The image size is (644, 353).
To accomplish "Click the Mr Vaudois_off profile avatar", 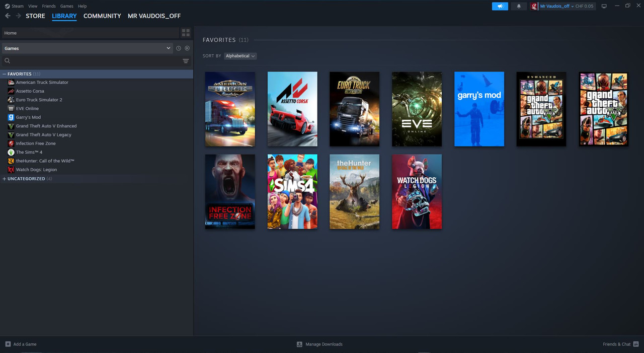I will point(534,6).
